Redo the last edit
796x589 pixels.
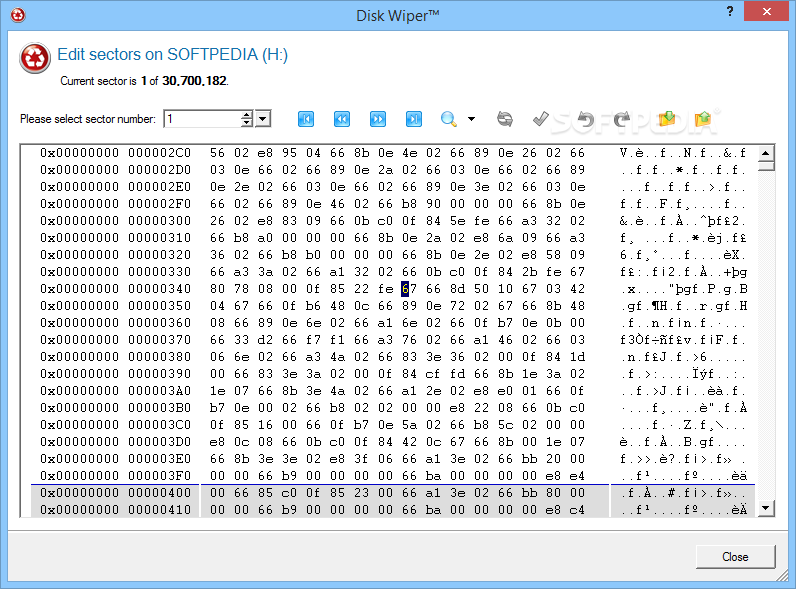coord(622,119)
